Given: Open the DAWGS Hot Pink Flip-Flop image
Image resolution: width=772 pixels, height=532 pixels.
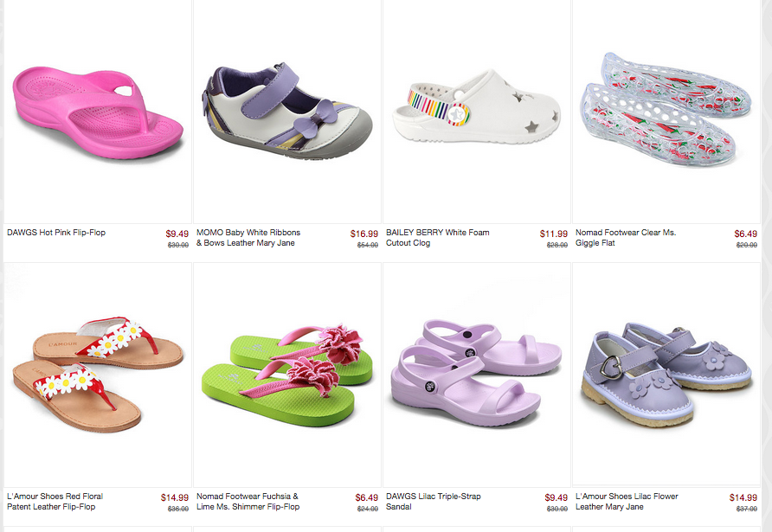Looking at the screenshot, I should (98, 112).
